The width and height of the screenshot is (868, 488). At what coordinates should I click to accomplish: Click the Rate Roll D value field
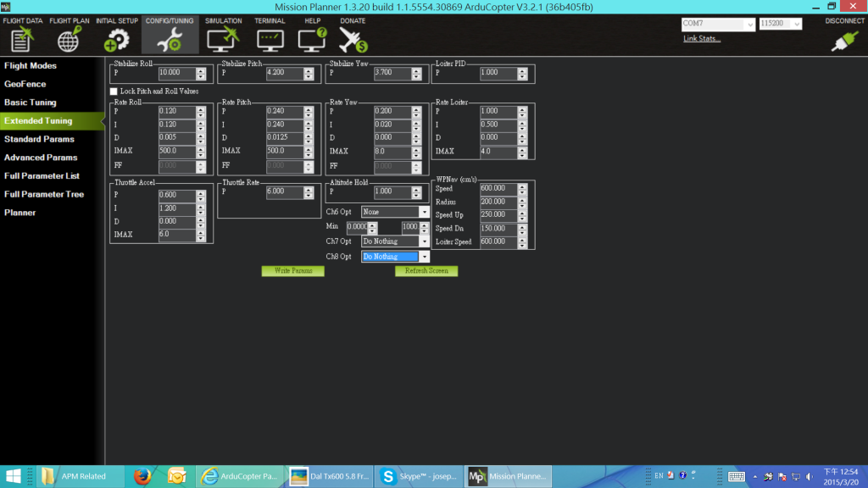(177, 138)
